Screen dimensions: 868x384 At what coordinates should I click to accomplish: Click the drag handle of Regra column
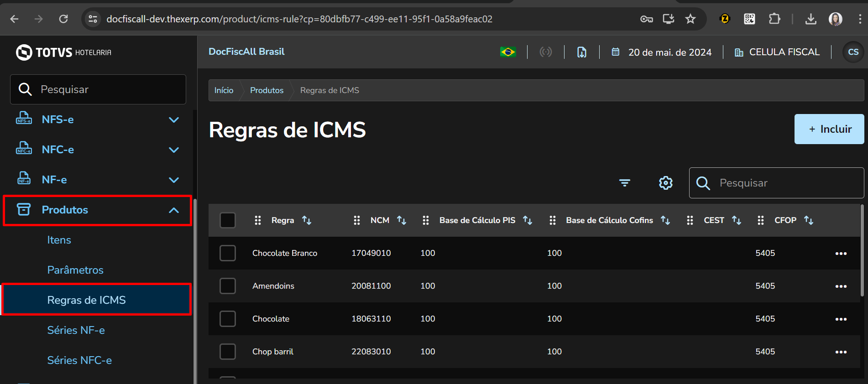[x=258, y=220]
